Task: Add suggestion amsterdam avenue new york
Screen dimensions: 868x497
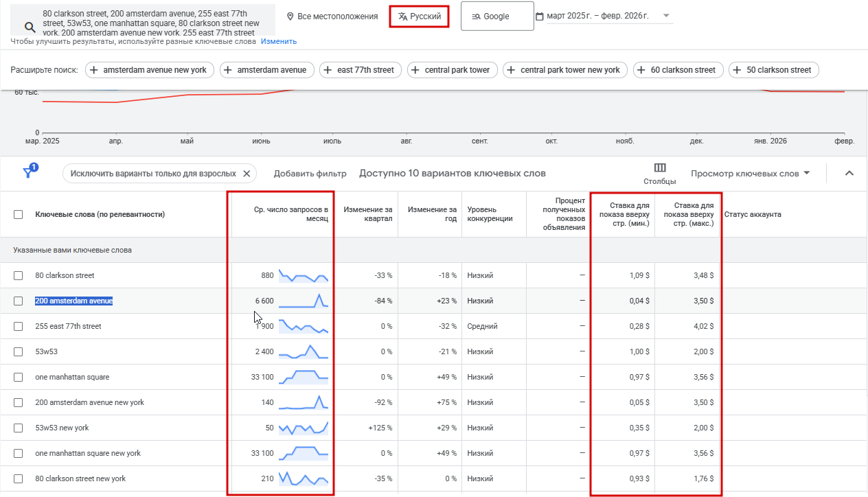Action: (x=150, y=70)
